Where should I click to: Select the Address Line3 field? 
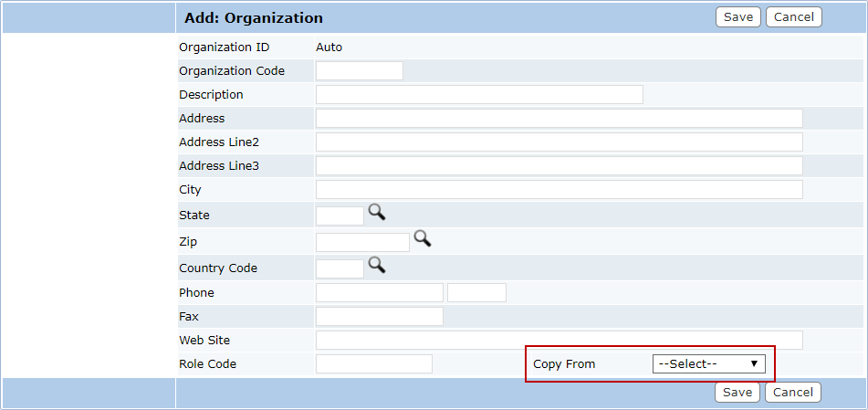click(x=559, y=165)
